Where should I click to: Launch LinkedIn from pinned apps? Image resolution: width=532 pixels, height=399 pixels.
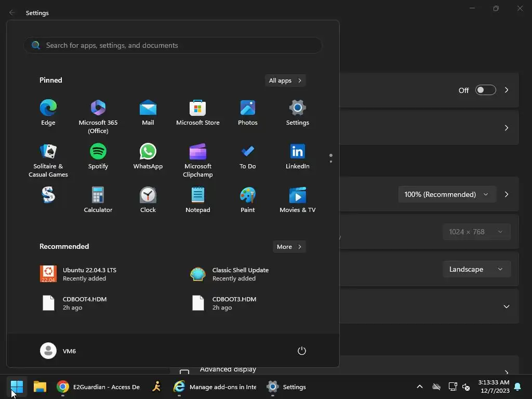pyautogui.click(x=298, y=157)
